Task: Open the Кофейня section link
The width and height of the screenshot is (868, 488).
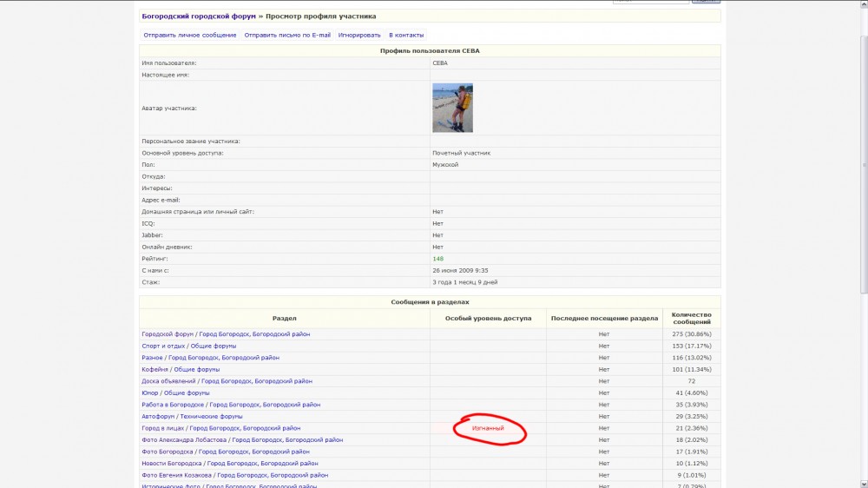Action: 154,369
